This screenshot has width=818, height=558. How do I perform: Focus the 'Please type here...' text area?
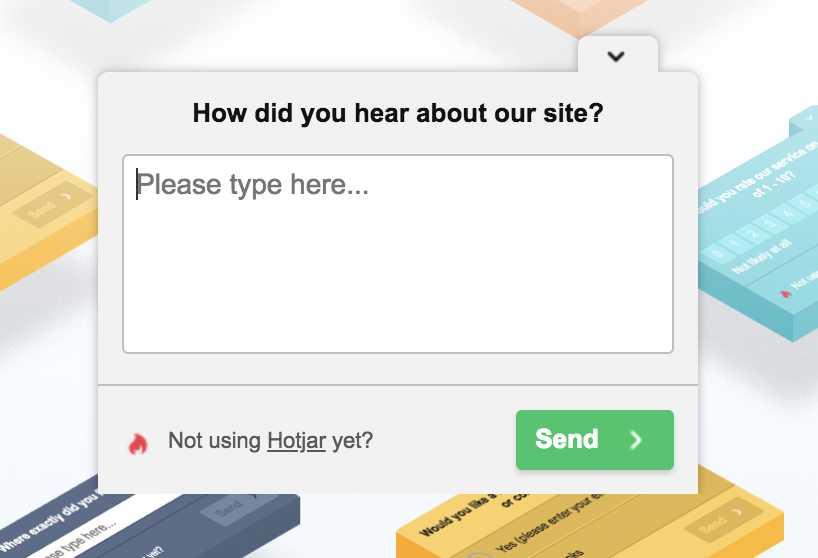click(x=397, y=253)
